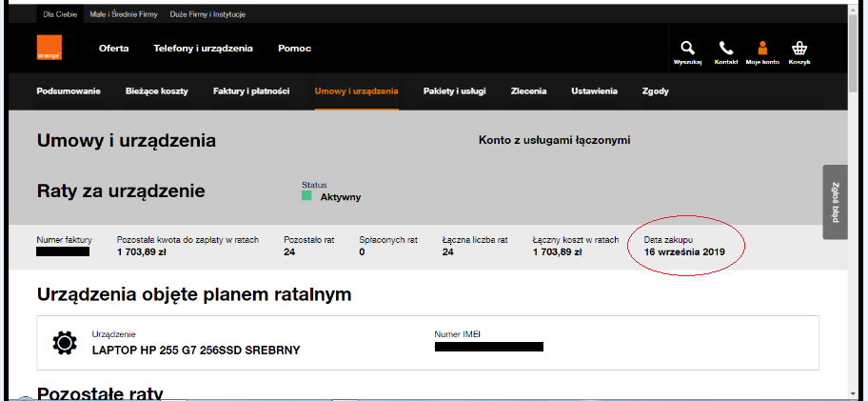Select the Dla Ciebie segment tab
This screenshot has width=868, height=401.
tap(59, 13)
